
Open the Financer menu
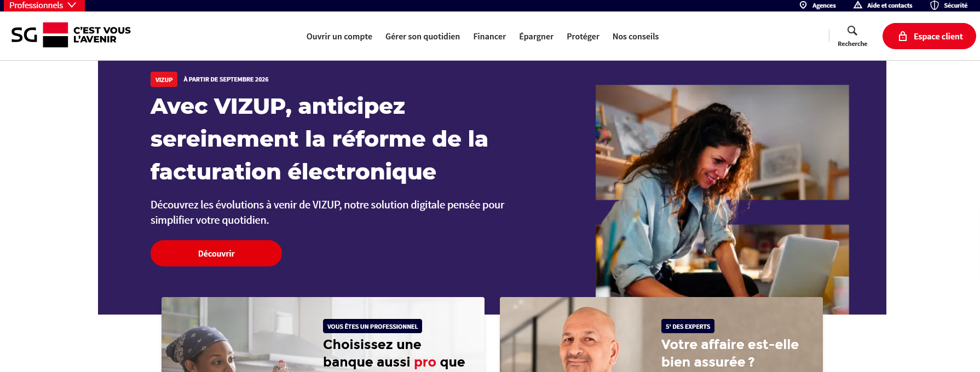489,37
